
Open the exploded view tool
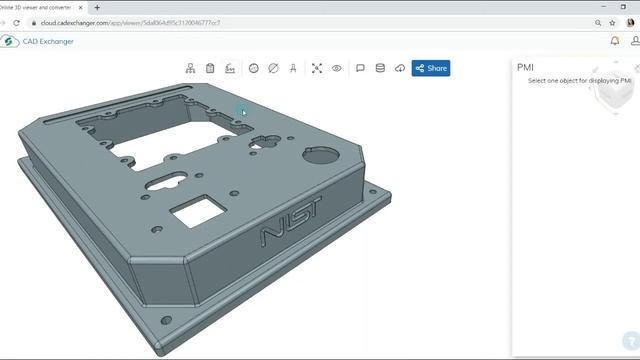coord(317,68)
